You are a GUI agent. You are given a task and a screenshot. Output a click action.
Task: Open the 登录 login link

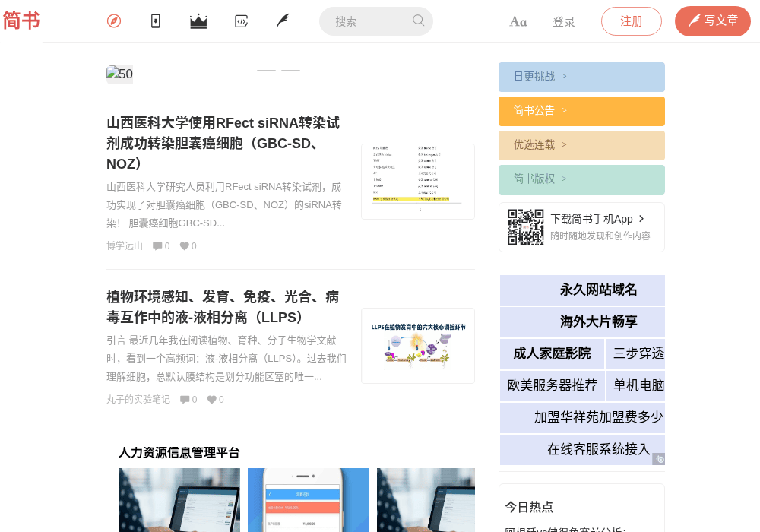coord(564,22)
